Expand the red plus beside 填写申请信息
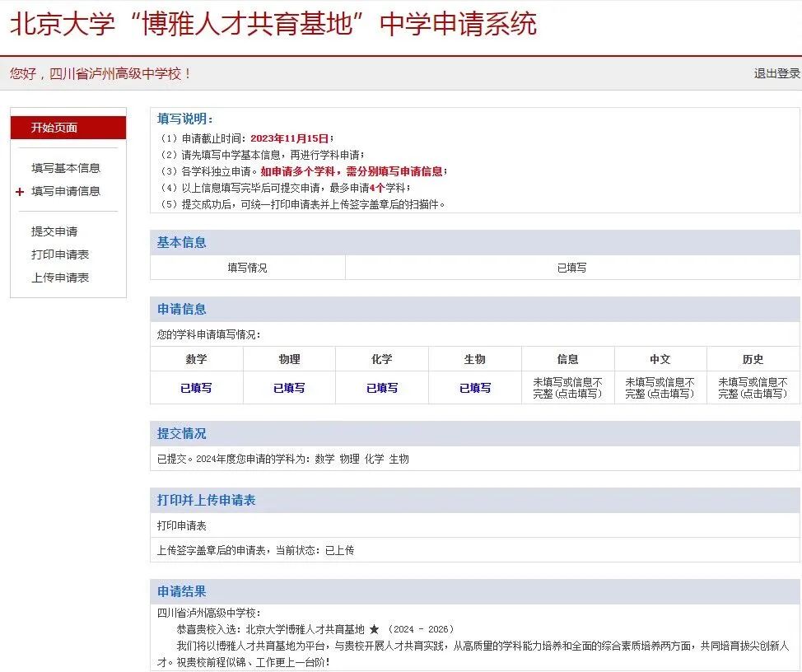Viewport: 802px width, 672px height. click(20, 192)
